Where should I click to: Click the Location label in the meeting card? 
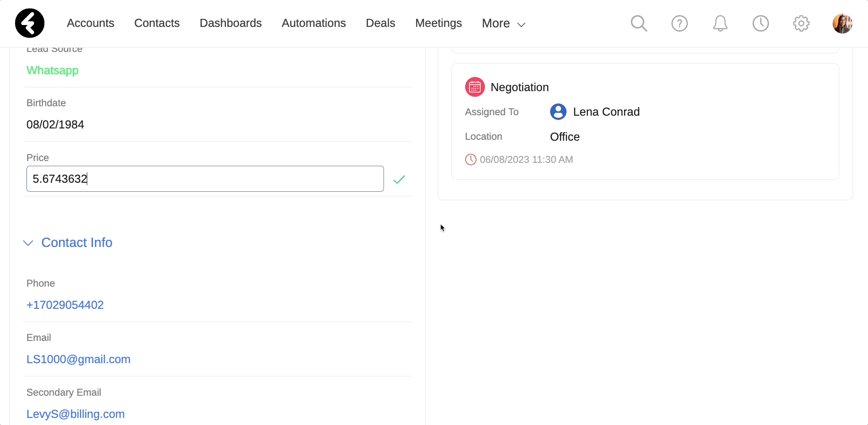484,136
